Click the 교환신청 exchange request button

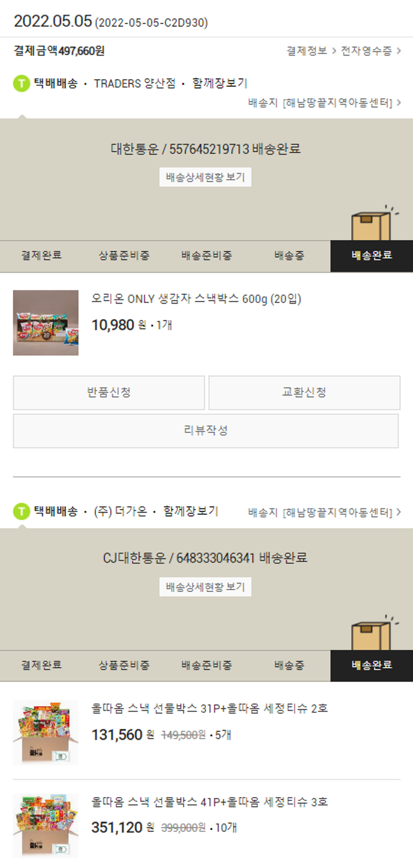305,393
